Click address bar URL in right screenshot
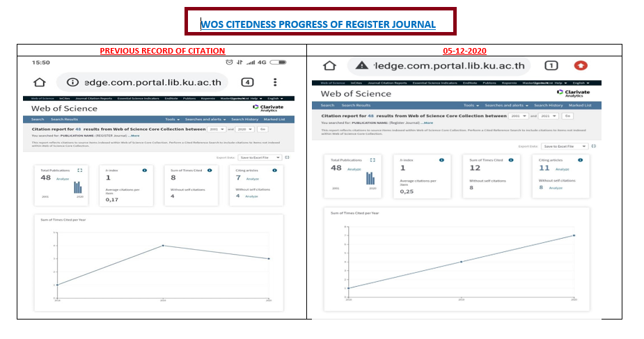Viewport: 644px width, 339px height. pos(449,65)
